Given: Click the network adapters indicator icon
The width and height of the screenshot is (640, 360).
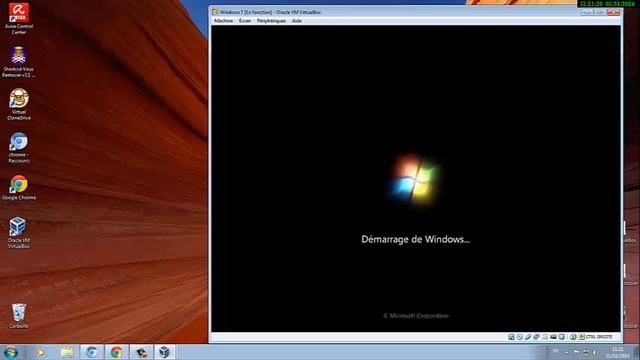Looking at the screenshot, I should (536, 337).
